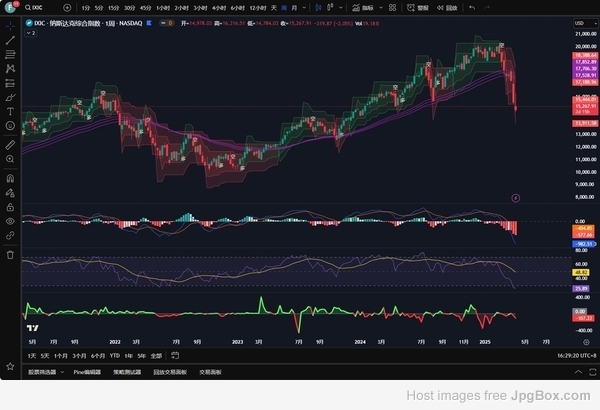The height and width of the screenshot is (410, 600).
Task: Select the text annotation tool
Action: [10, 112]
